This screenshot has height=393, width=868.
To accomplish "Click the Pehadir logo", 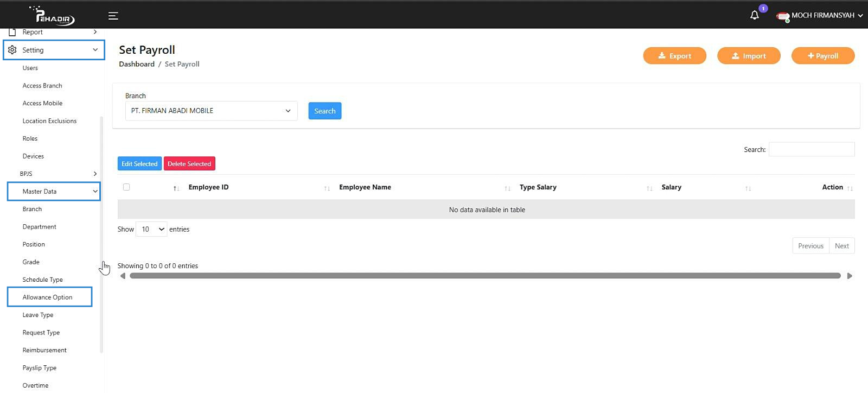I will point(53,16).
